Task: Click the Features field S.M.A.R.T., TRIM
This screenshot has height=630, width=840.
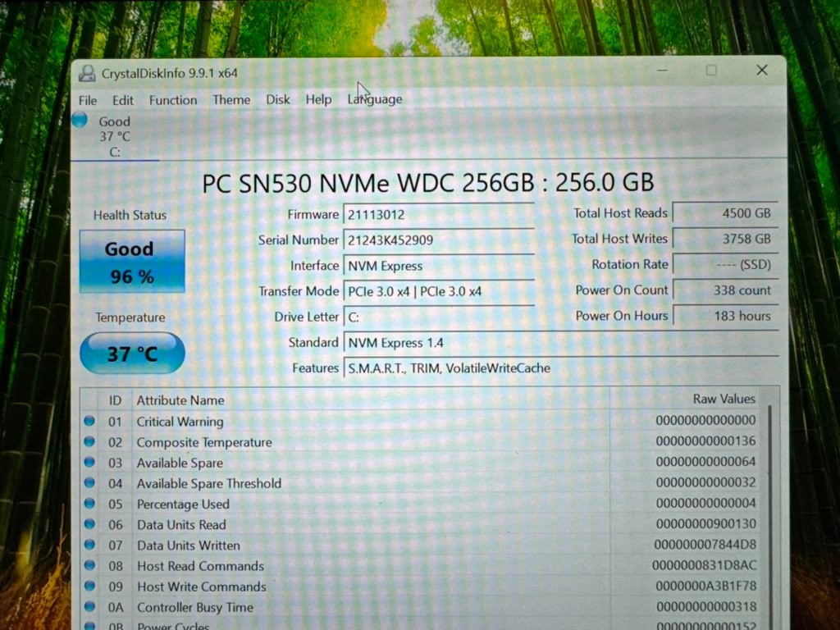Action: pyautogui.click(x=561, y=368)
